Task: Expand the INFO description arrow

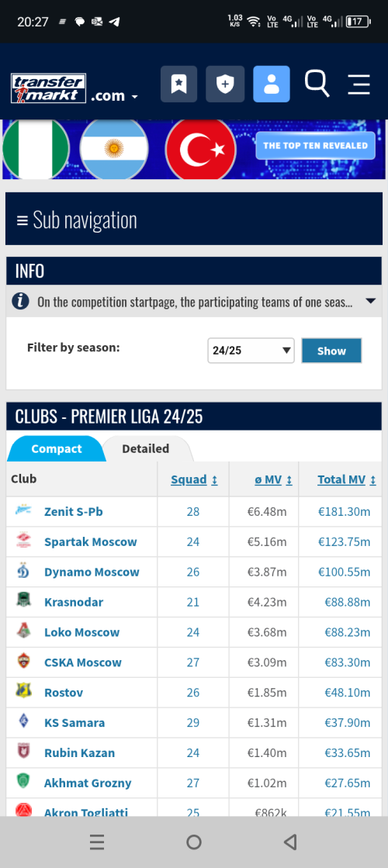Action: coord(370,301)
